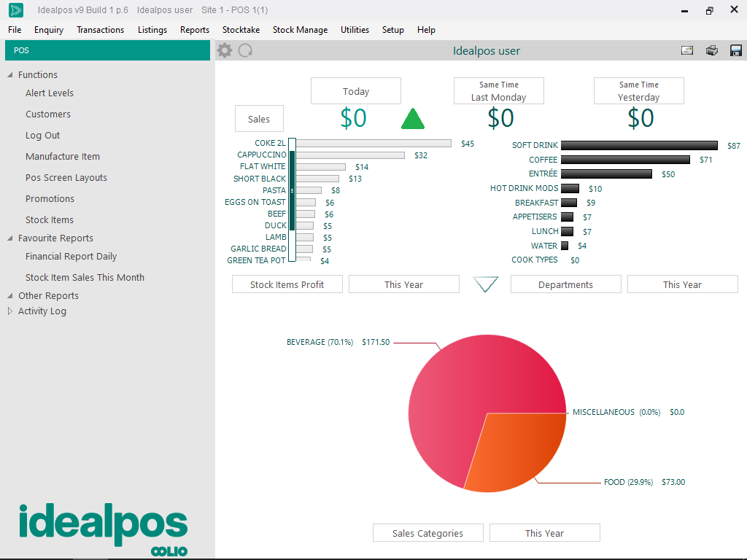Collapse the Favourite Reports section

(10, 238)
